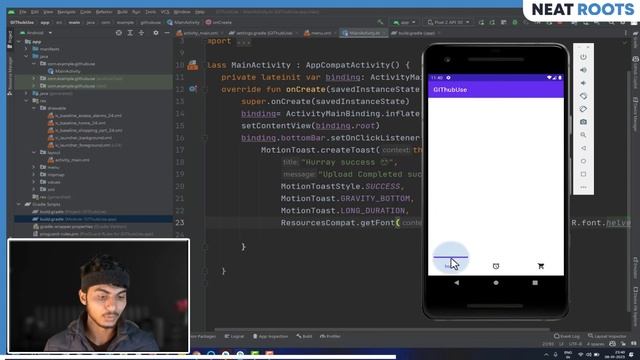Open the View menu

coord(48,12)
